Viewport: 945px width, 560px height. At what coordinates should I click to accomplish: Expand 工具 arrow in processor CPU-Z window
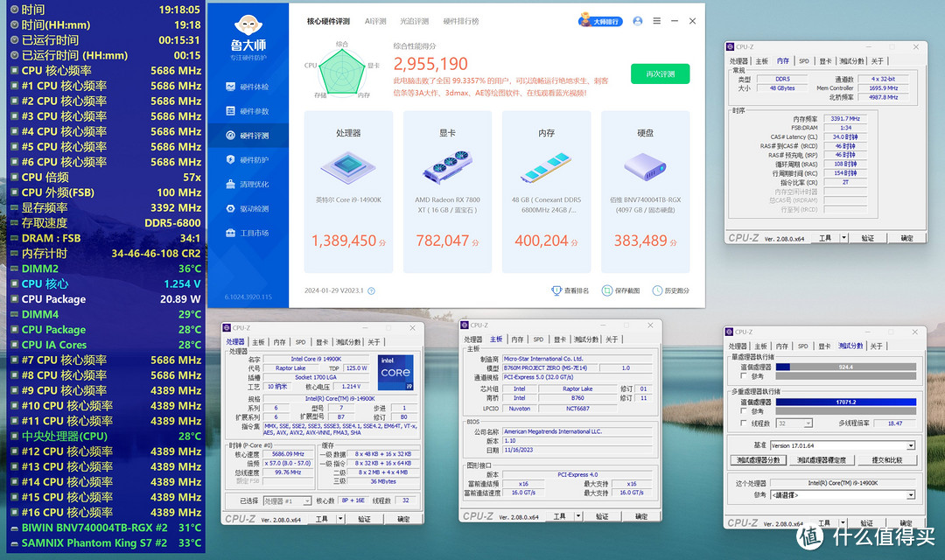coord(340,518)
